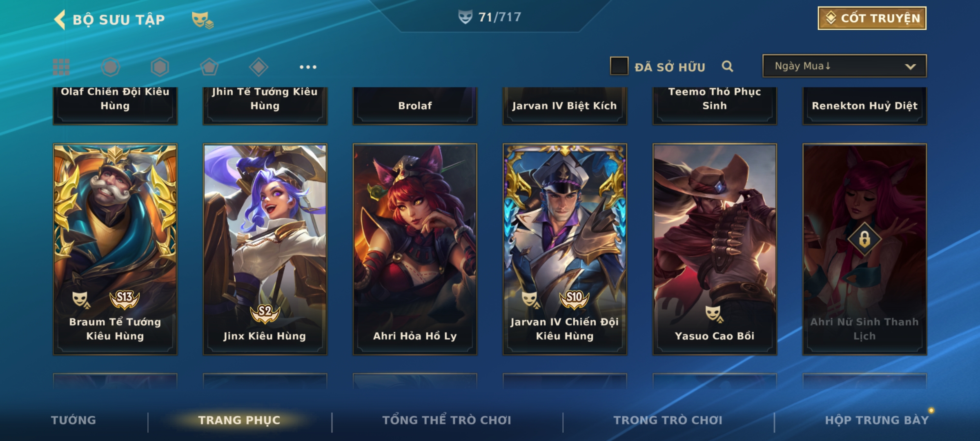Switch to the TƯỚNG tab
Image resolution: width=980 pixels, height=441 pixels.
click(73, 420)
